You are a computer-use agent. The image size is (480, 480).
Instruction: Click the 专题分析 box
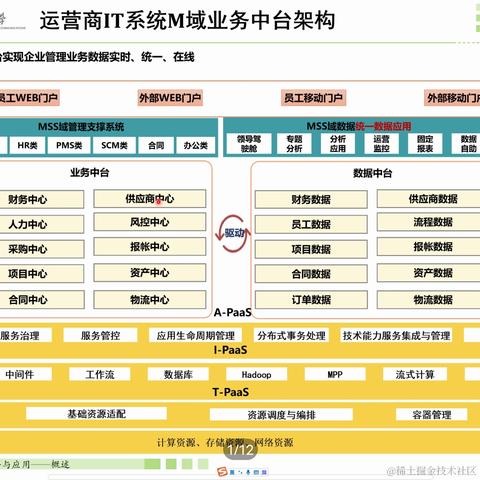coord(294,144)
